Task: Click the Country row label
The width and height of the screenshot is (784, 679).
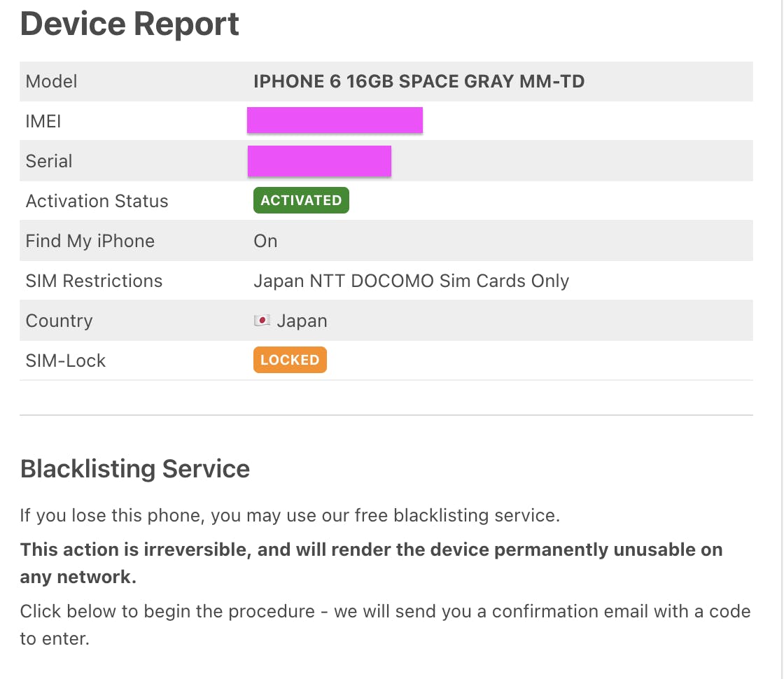Action: pyautogui.click(x=59, y=321)
